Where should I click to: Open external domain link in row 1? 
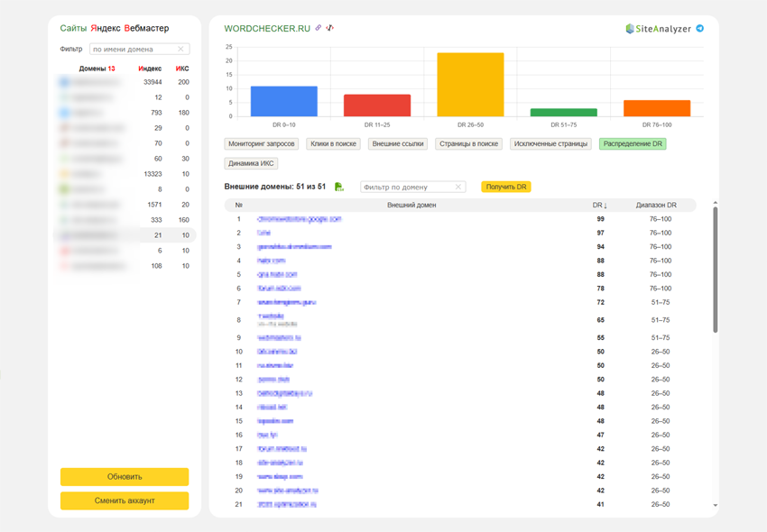tap(300, 219)
